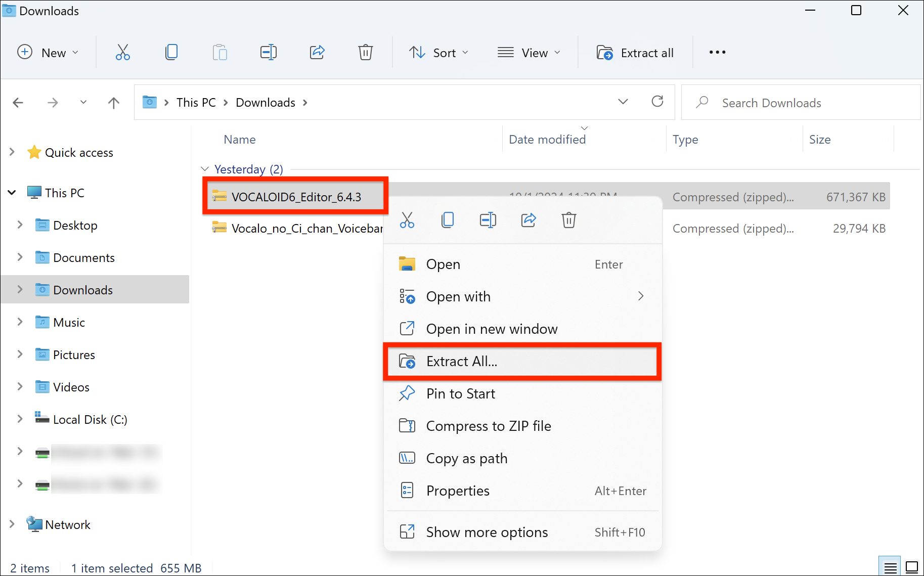Open the Sort dropdown menu
The image size is (924, 576).
438,53
